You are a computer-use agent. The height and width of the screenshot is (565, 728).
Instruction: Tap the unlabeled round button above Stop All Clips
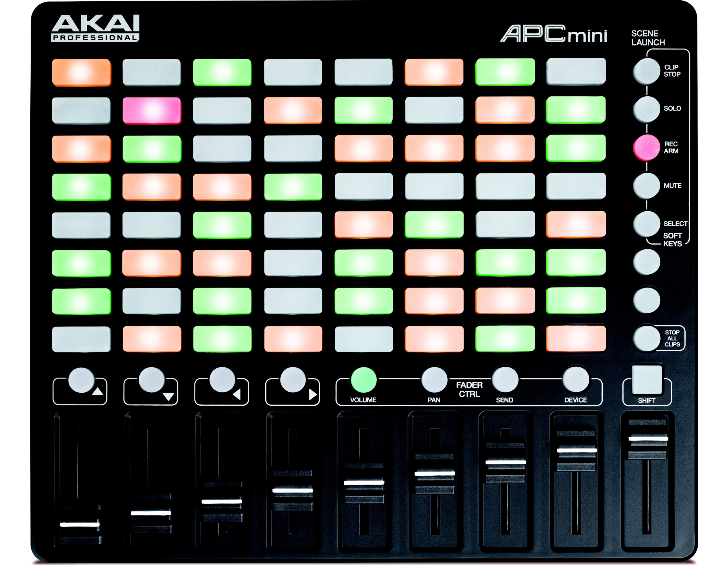click(646, 300)
